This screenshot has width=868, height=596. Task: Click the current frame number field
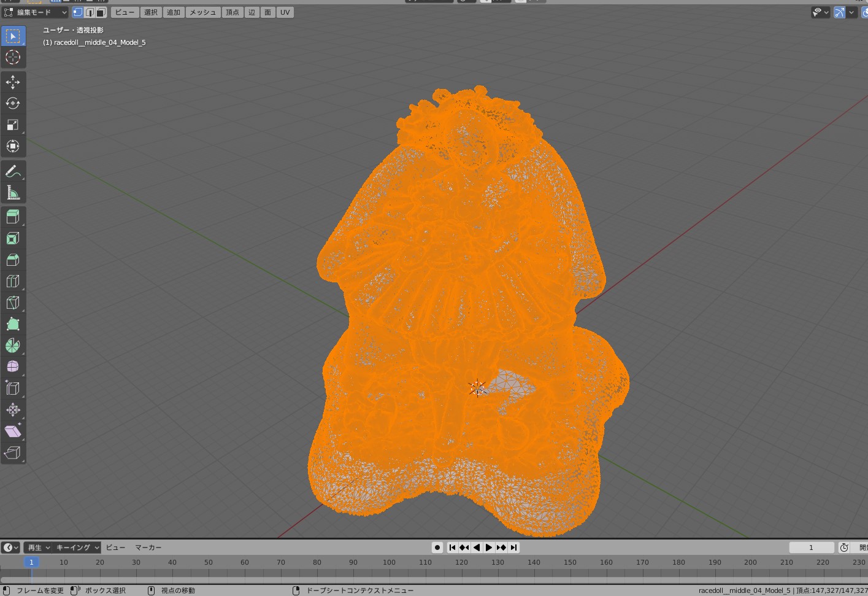[811, 548]
